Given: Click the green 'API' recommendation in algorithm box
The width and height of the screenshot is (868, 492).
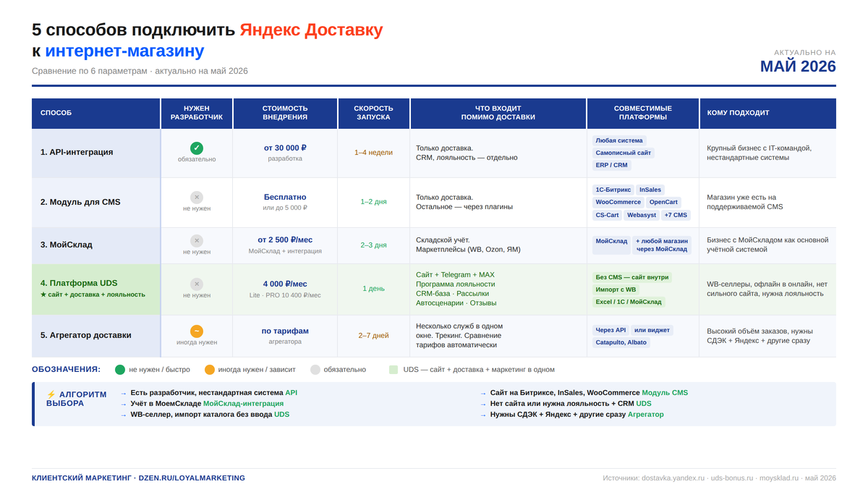Looking at the screenshot, I should (x=292, y=393).
